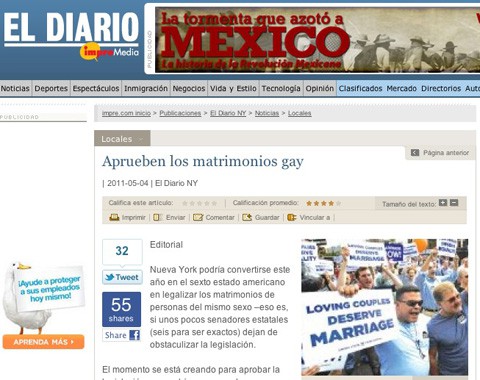
Task: Open the Espectáculos menu
Action: point(96,88)
